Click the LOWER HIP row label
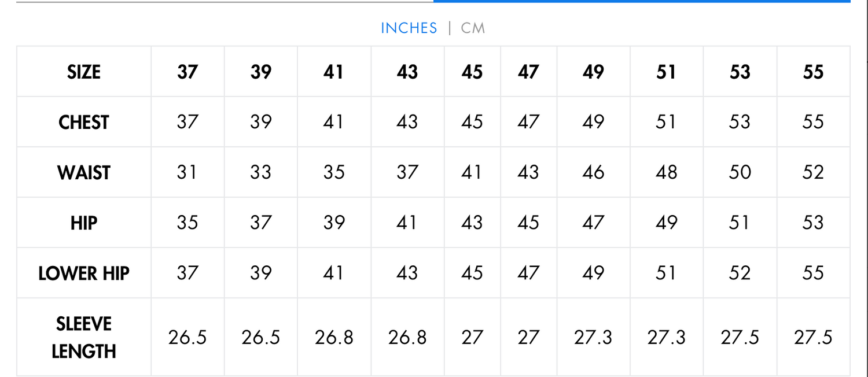This screenshot has width=868, height=377. click(84, 273)
